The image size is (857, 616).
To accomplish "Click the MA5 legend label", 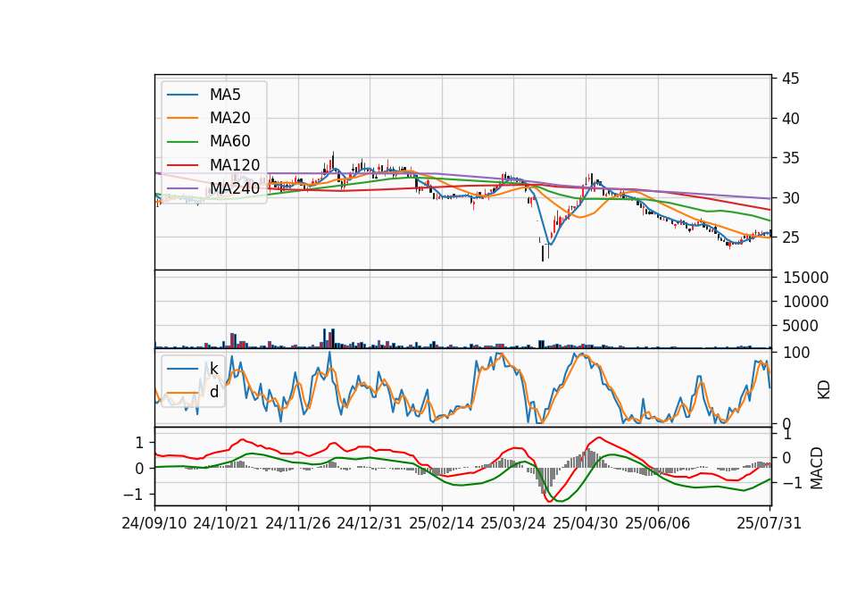I will 225,95.
